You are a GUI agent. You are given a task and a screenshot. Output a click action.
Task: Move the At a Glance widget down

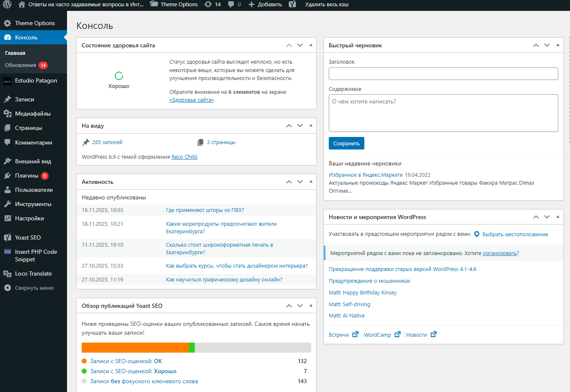tap(300, 126)
